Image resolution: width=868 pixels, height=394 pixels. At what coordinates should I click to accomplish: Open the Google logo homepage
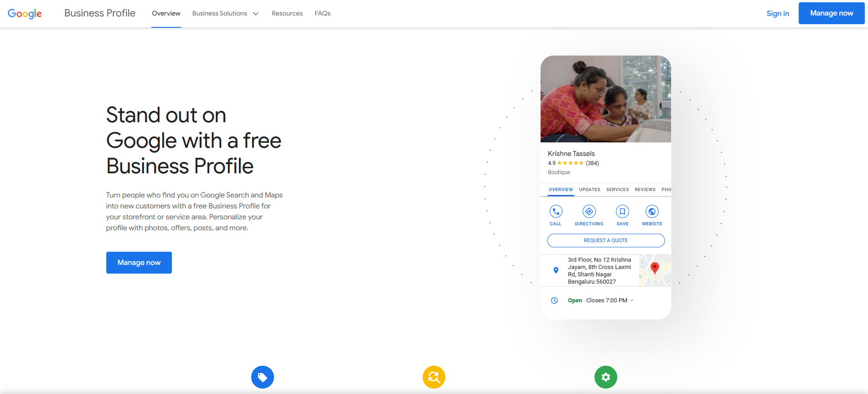click(x=25, y=14)
